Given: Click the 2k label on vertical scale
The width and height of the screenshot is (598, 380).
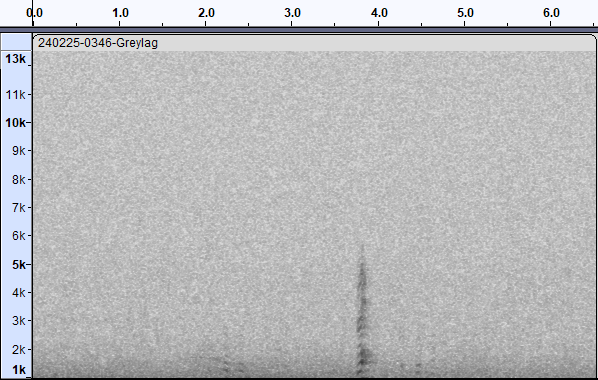Looking at the screenshot, I should coord(18,349).
